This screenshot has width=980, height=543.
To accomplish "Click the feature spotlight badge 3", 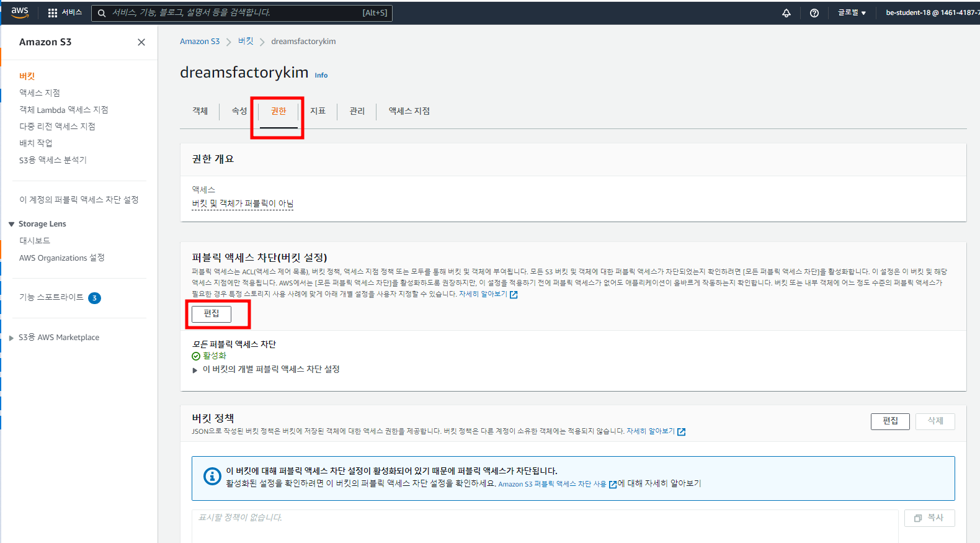I will tap(94, 298).
